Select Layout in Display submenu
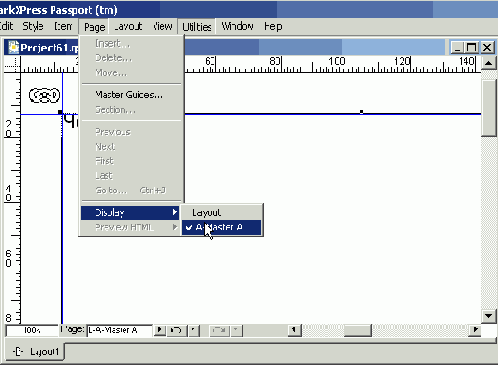The height and width of the screenshot is (365, 498). click(222, 212)
